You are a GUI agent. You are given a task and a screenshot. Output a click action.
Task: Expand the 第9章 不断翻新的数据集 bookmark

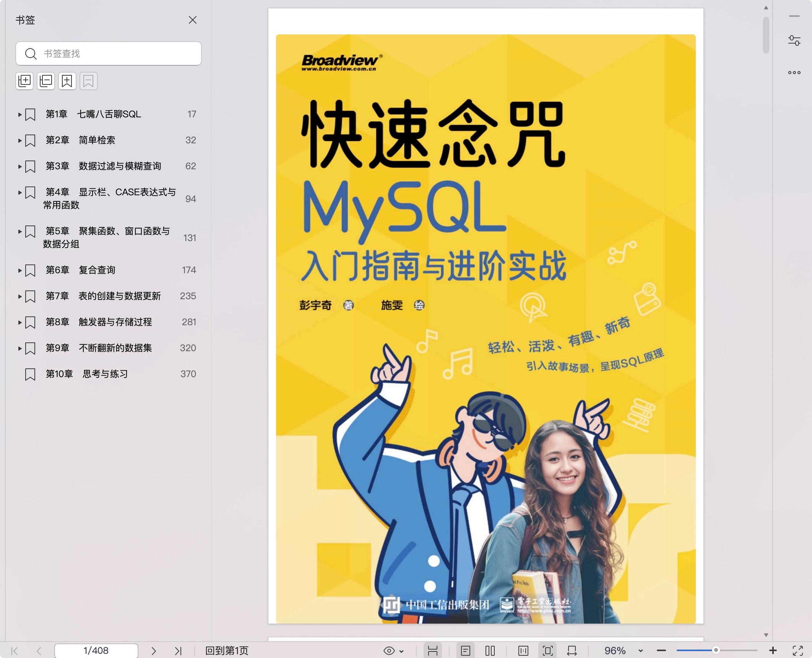(x=20, y=348)
